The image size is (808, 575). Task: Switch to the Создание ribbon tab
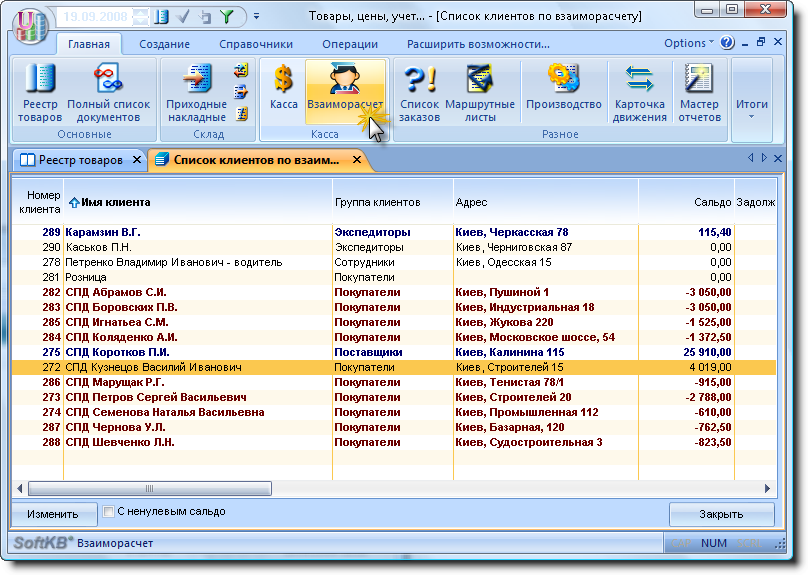[164, 44]
